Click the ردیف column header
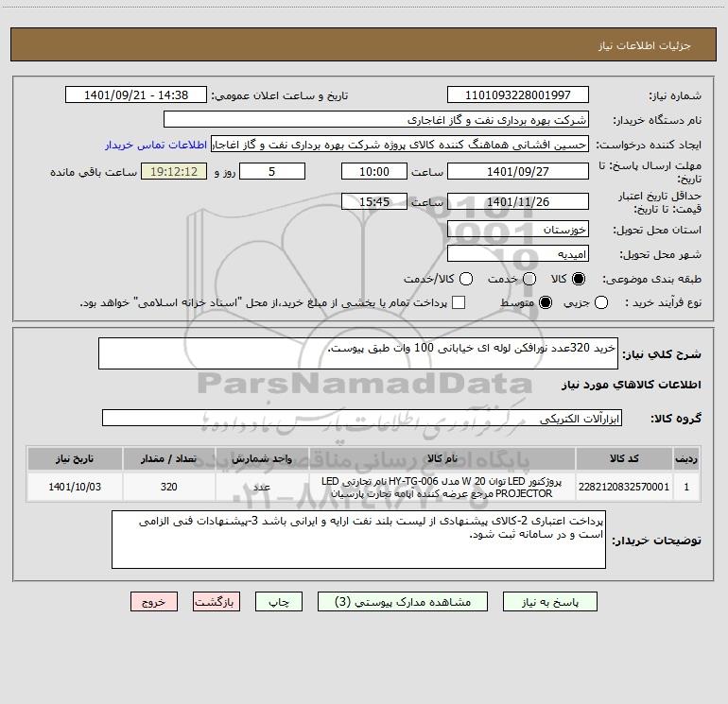This screenshot has height=704, width=728. tap(686, 458)
